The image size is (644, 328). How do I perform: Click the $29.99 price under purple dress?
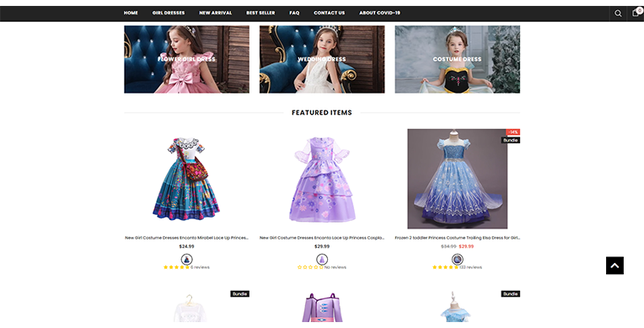pos(322,246)
